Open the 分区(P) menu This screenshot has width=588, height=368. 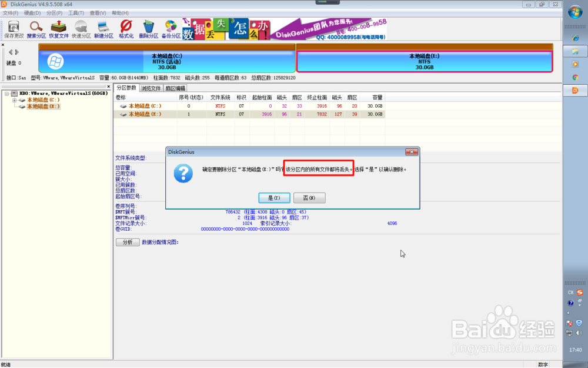pos(54,13)
